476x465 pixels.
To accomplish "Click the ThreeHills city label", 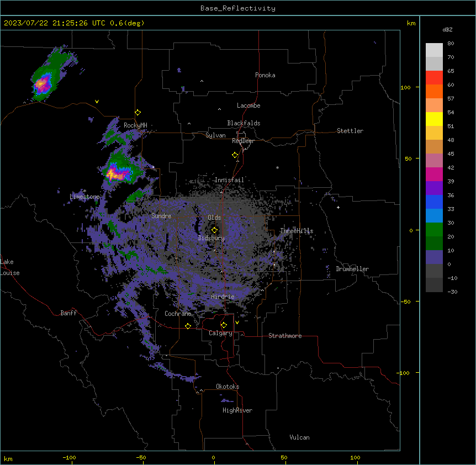I will [x=297, y=231].
